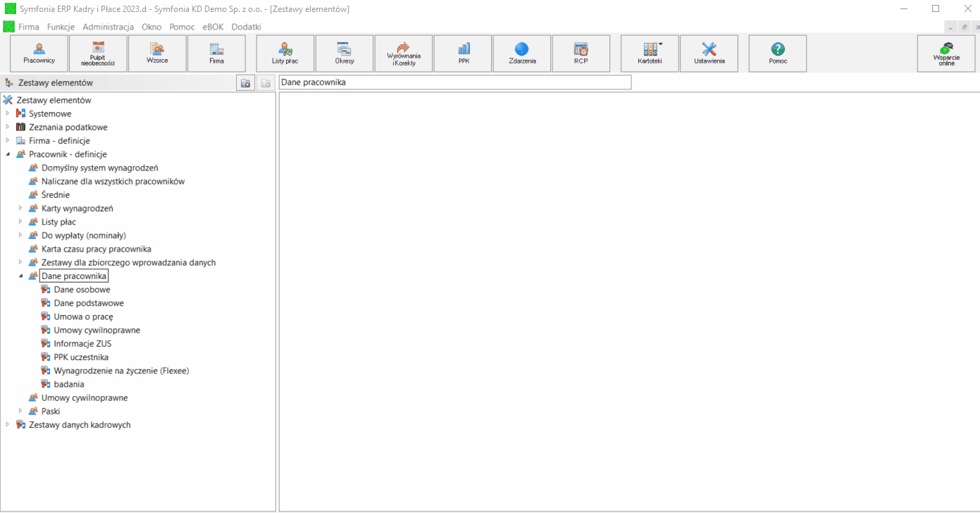Open the Kartoteki toolbar button

tap(650, 54)
